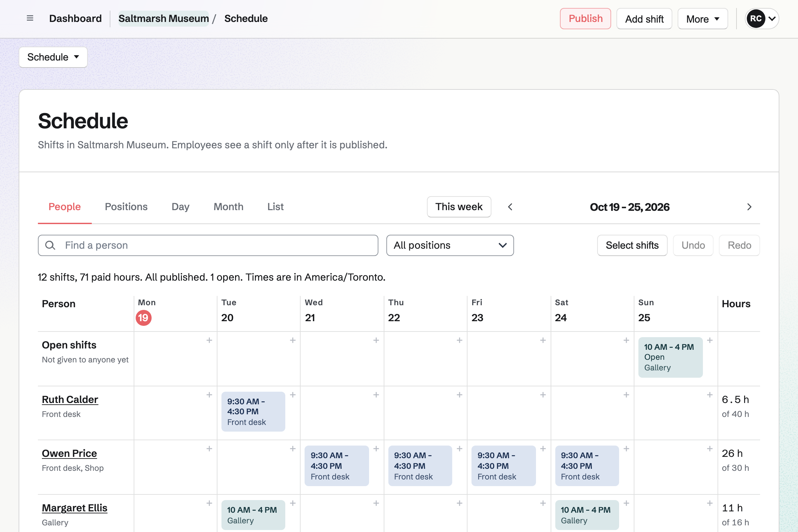Add open shift on Monday 19
The width and height of the screenshot is (798, 532).
click(209, 340)
